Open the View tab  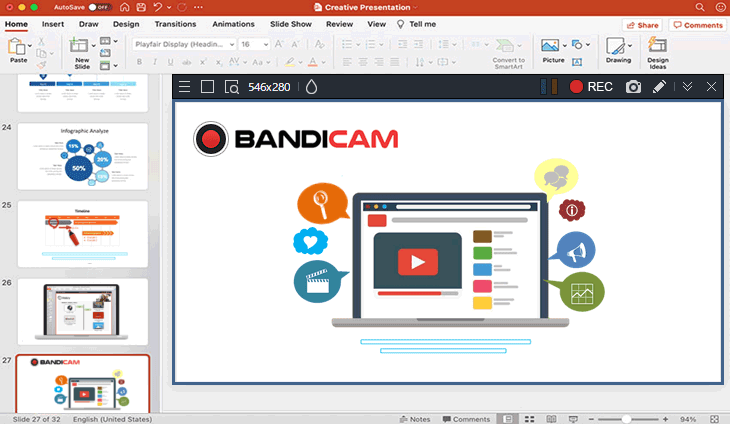point(377,24)
